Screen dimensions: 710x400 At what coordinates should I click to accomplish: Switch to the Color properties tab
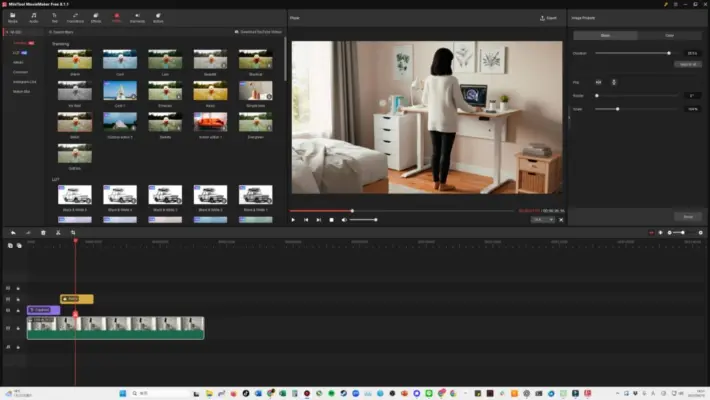(x=669, y=35)
